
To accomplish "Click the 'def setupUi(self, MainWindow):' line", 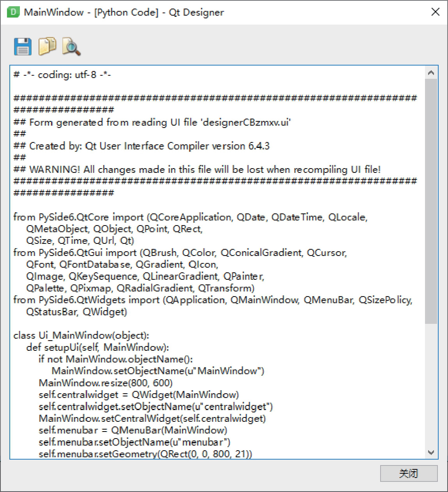I will 98,347.
